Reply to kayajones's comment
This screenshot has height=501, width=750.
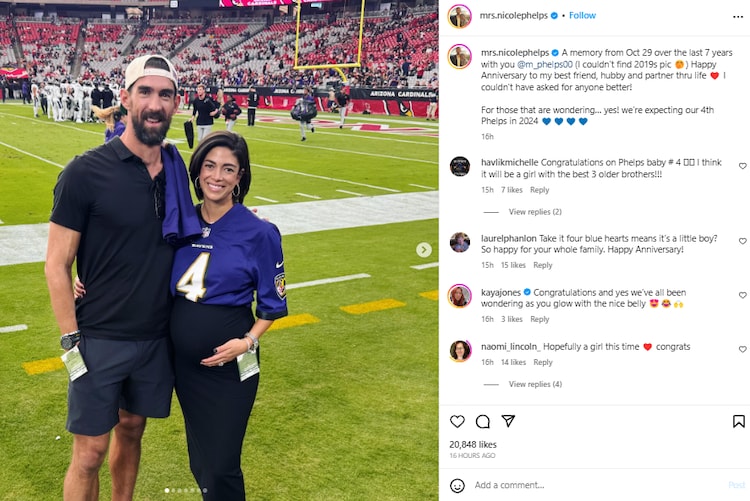[540, 319]
